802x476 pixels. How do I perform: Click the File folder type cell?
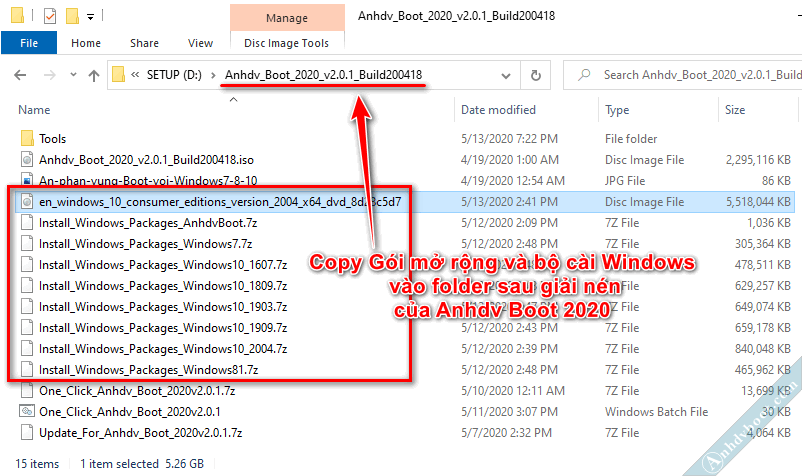[x=631, y=139]
